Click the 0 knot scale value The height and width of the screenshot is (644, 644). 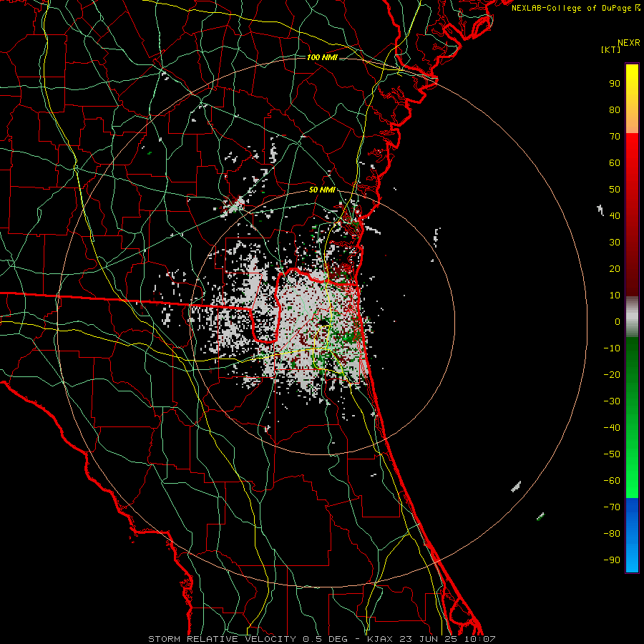click(x=618, y=322)
